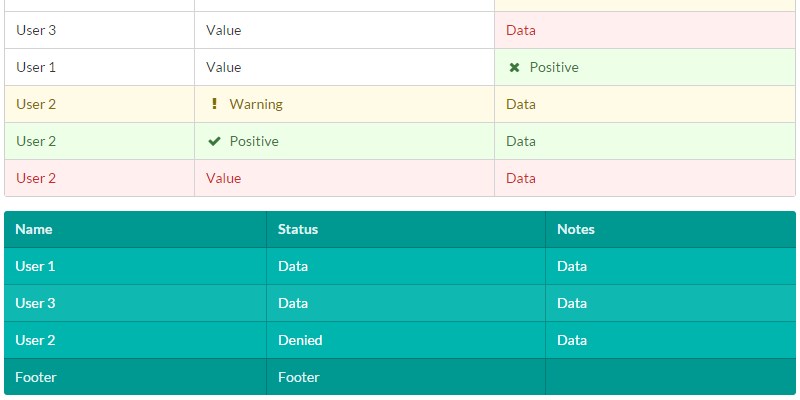800x400 pixels.
Task: Select the red Data cell in upper User 3 row
Action: 521,30
